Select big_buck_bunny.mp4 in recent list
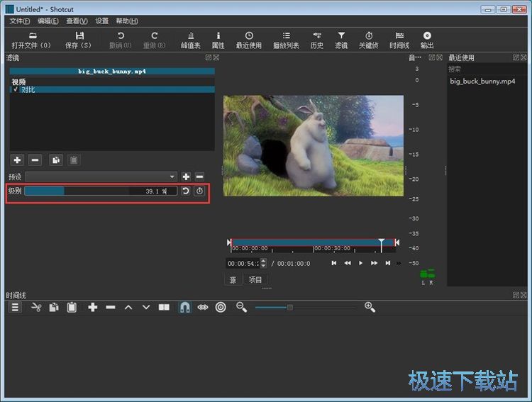The height and width of the screenshot is (402, 532). coord(482,82)
